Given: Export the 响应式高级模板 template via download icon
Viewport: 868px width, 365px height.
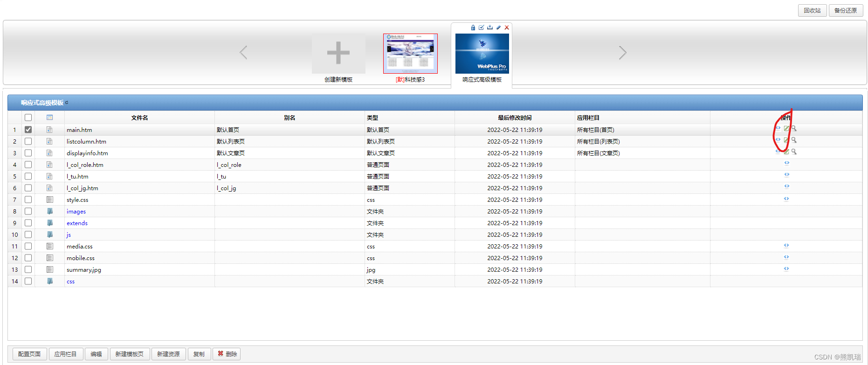Looking at the screenshot, I should (490, 28).
